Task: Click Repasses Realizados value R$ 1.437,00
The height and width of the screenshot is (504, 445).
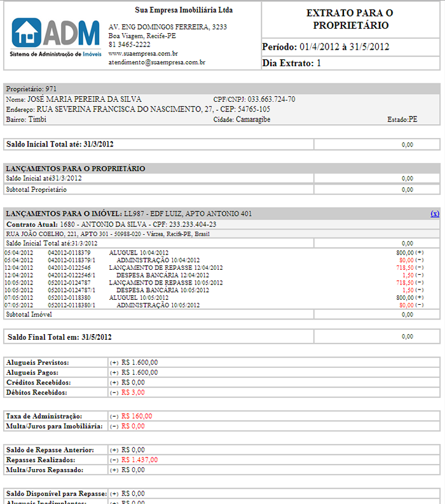Action: point(139,459)
